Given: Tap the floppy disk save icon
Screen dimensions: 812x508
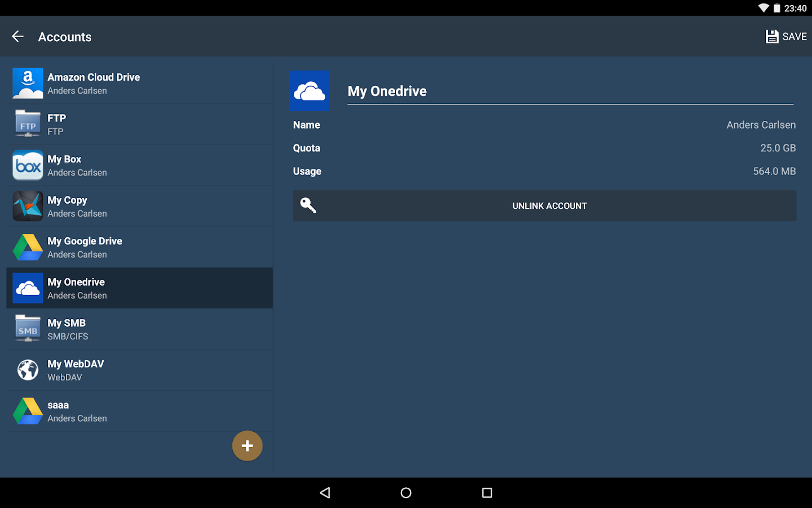Looking at the screenshot, I should pyautogui.click(x=772, y=36).
